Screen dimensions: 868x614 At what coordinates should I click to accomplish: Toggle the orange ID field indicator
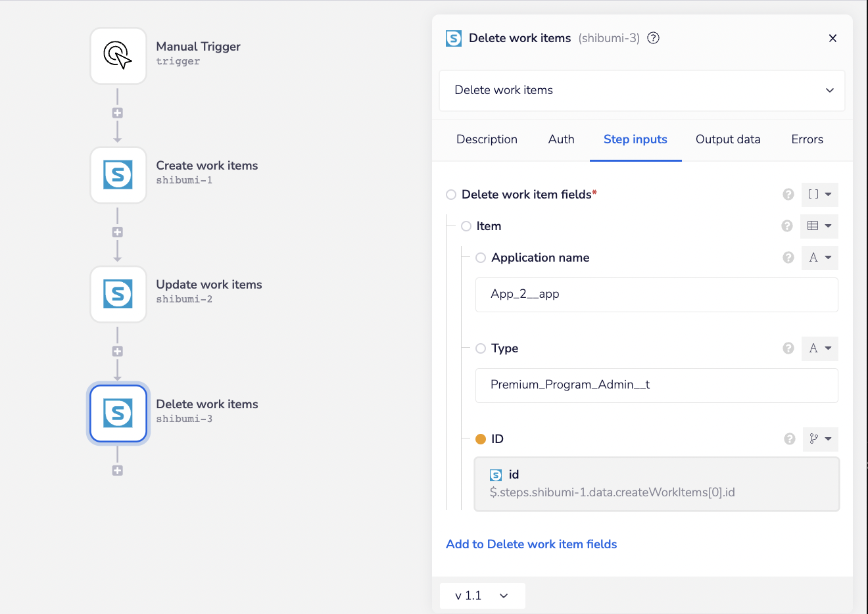(x=481, y=439)
